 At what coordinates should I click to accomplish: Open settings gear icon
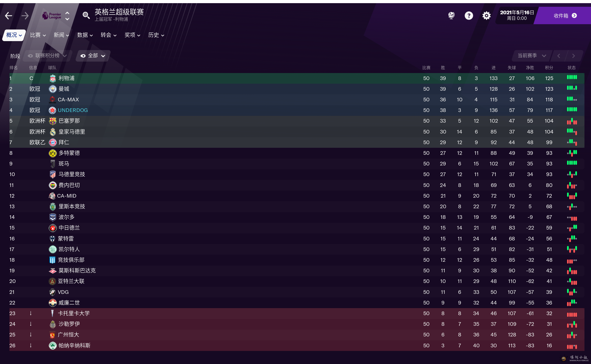486,16
